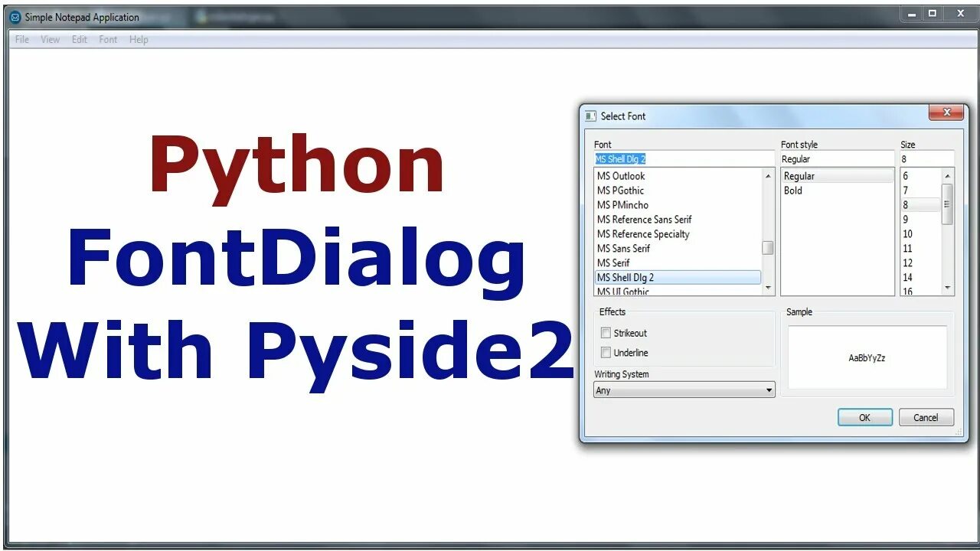Select MS Serif font

pos(678,263)
